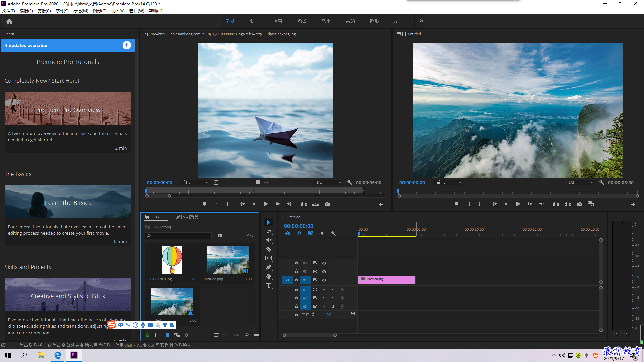Toggle linked selection in timeline
This screenshot has height=362, width=644.
pyautogui.click(x=311, y=233)
